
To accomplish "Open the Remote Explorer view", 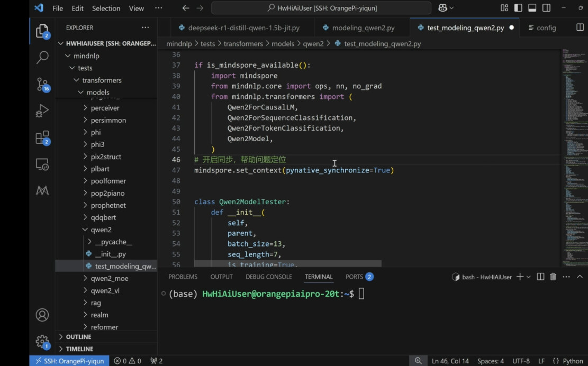I will 42,164.
